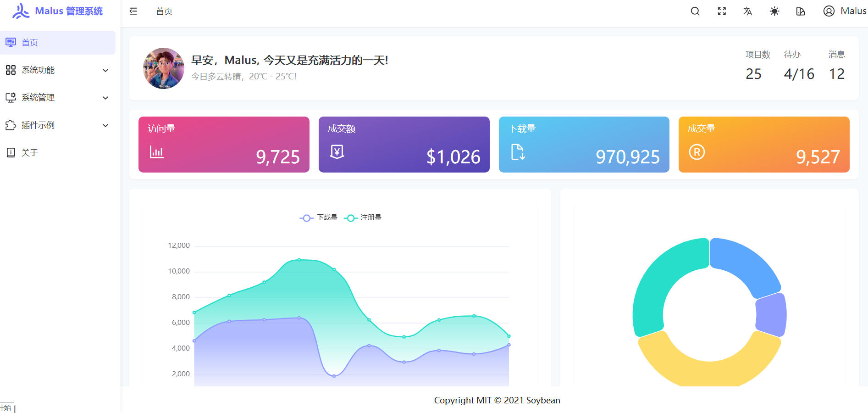Click the 成交额 statistics card
Viewport: 868px width, 413px height.
point(404,144)
